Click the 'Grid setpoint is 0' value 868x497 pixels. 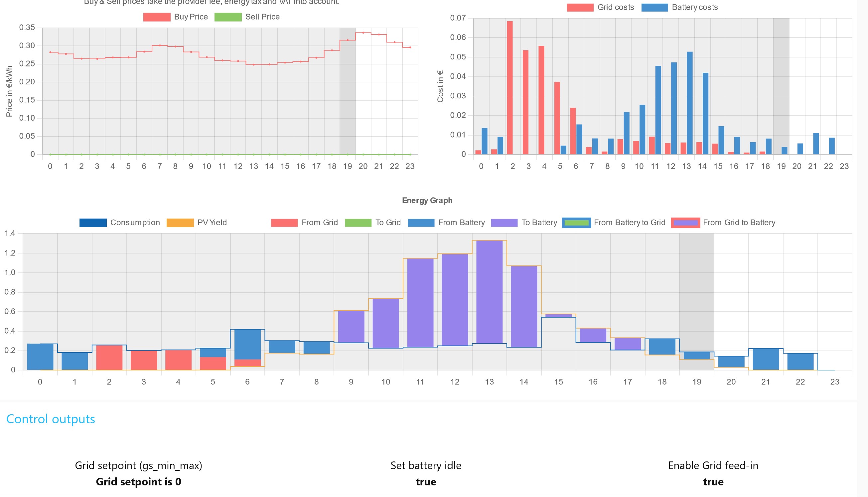139,482
